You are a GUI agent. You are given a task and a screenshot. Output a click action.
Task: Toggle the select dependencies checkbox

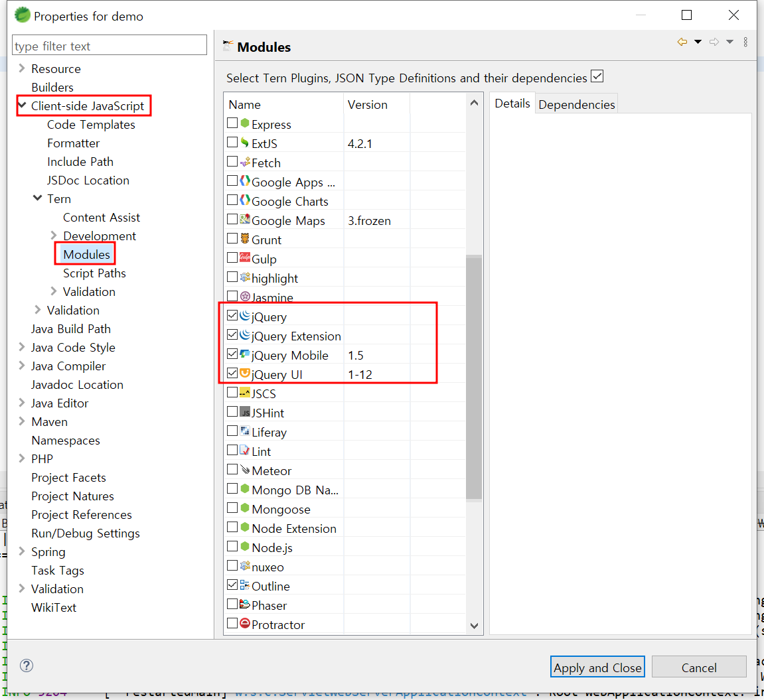click(597, 76)
